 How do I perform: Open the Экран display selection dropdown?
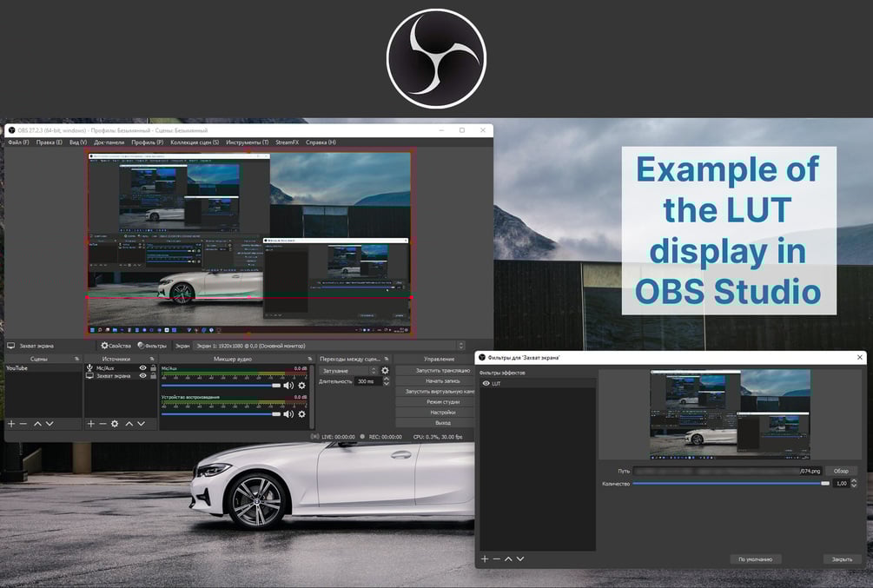328,346
